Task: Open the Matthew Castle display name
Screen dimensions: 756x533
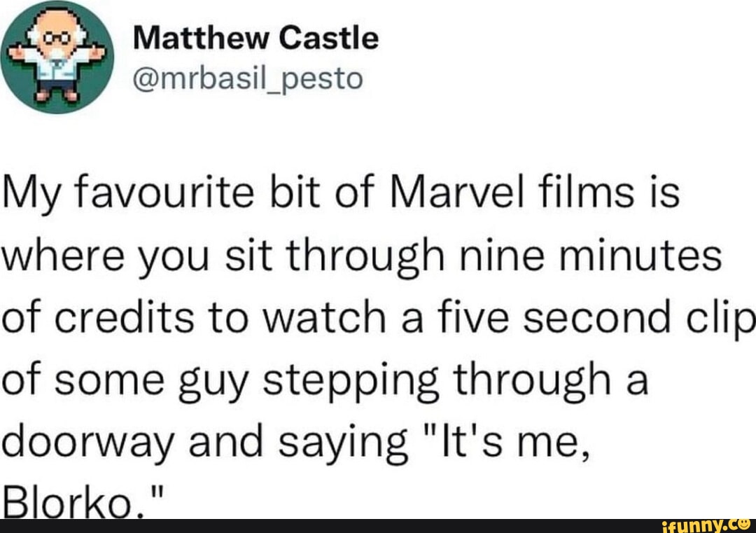Action: (255, 39)
